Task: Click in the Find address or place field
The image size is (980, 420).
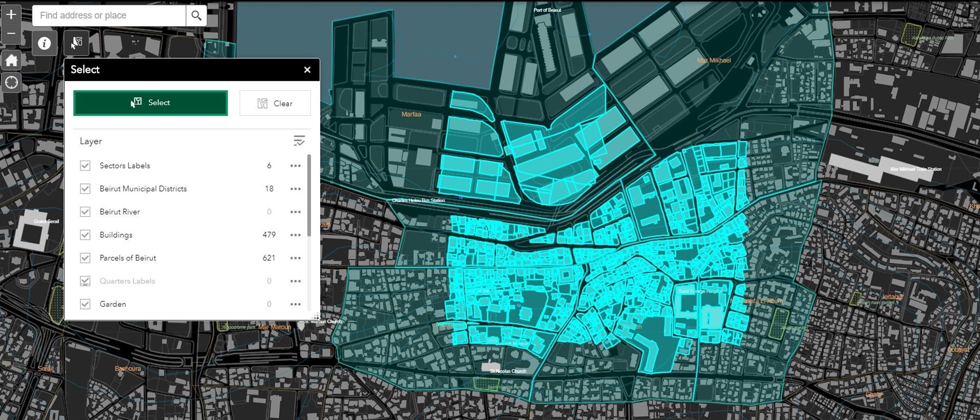Action: tap(109, 16)
